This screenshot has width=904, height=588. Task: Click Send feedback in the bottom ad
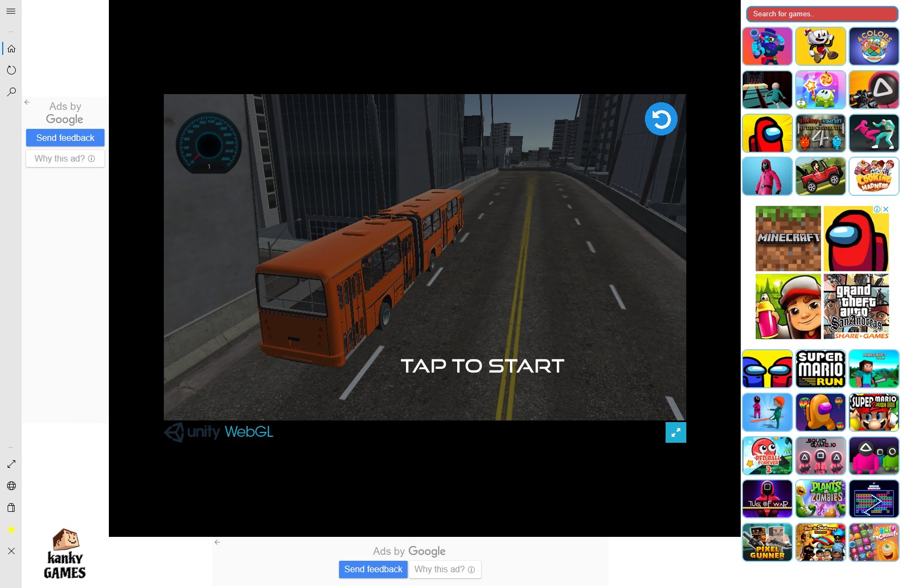[x=373, y=570]
